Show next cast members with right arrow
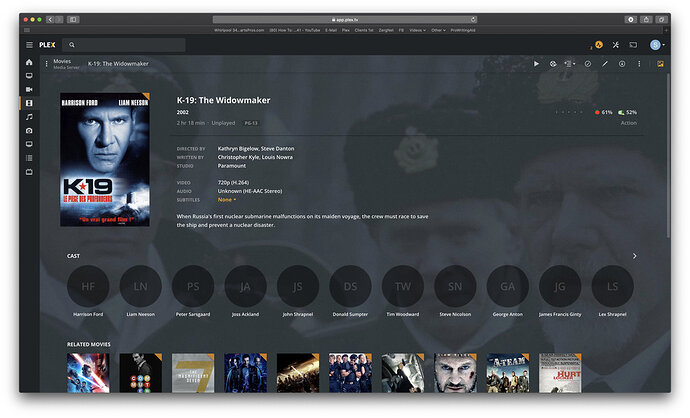Screen dimensions: 690x418 (x=634, y=256)
